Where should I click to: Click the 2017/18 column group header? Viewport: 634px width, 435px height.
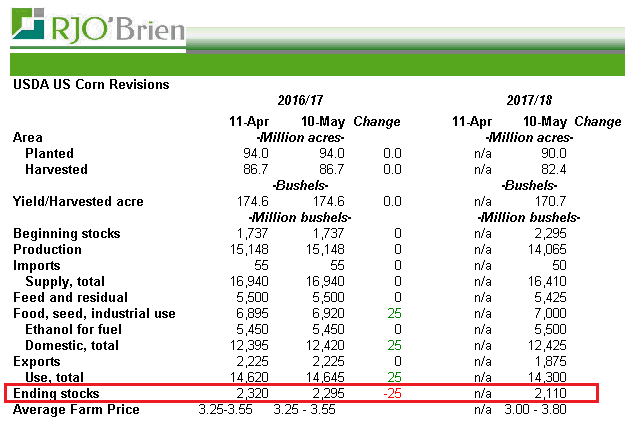coord(529,101)
